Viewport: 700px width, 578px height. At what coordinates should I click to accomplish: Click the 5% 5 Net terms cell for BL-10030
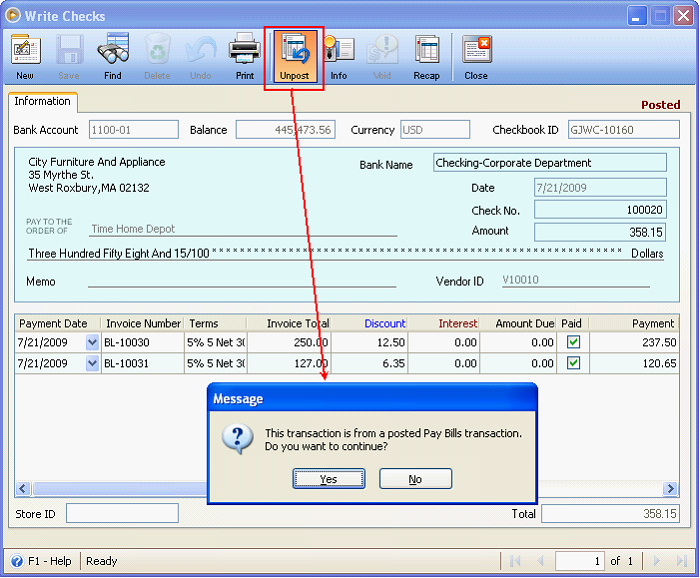coord(216,342)
